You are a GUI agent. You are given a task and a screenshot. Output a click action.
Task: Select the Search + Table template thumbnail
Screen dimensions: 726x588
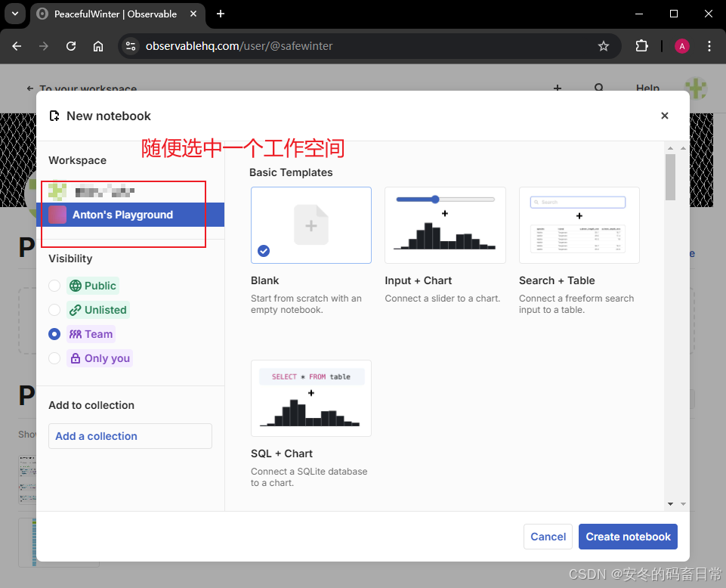coord(579,225)
